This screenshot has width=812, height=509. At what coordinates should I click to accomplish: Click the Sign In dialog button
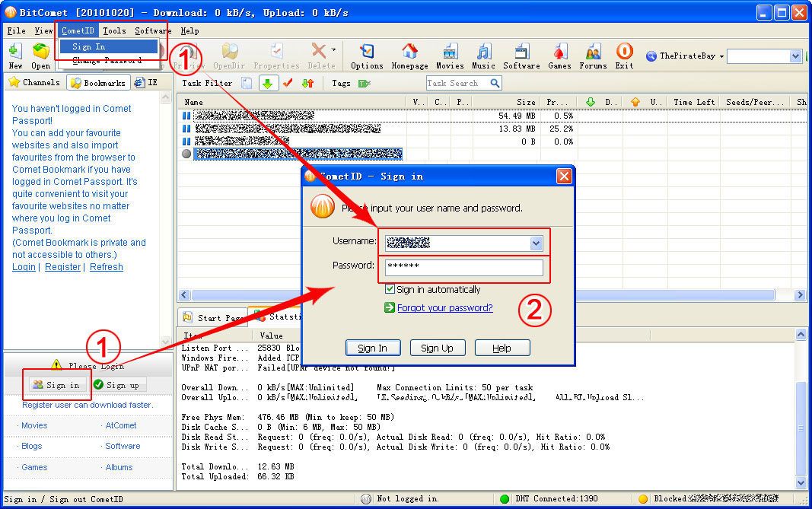[373, 348]
